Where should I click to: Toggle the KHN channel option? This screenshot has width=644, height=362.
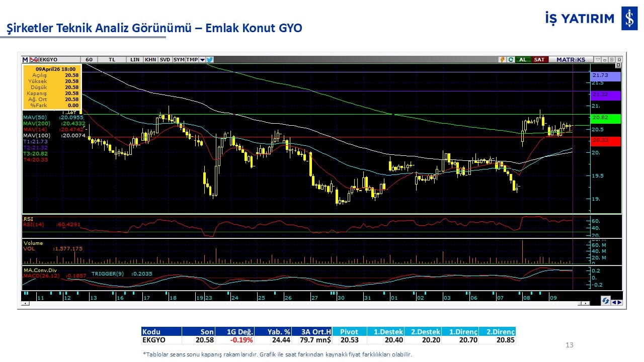pos(150,59)
